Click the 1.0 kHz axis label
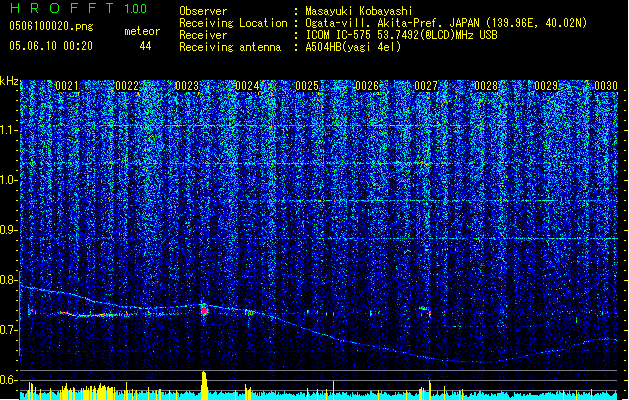This screenshot has width=629, height=400. click(x=8, y=180)
